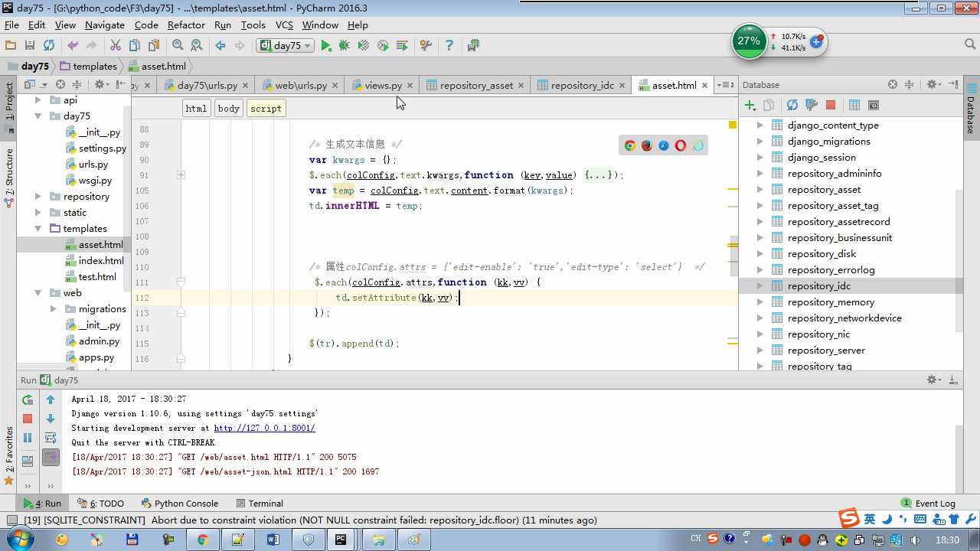Image resolution: width=980 pixels, height=551 pixels.
Task: Switch to repository_asset editor tab
Action: pyautogui.click(x=476, y=85)
